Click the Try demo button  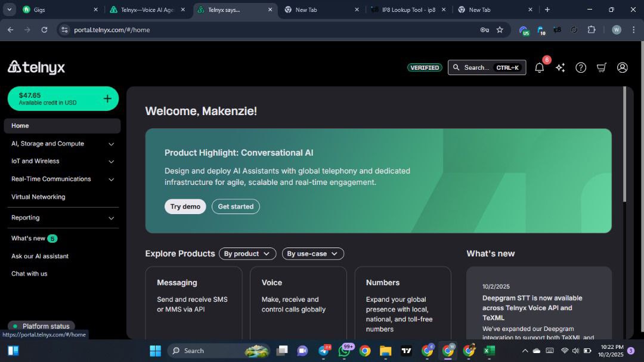click(x=185, y=207)
